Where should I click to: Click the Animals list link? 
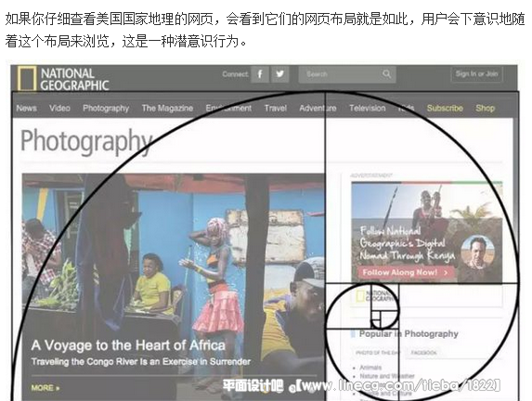point(370,368)
